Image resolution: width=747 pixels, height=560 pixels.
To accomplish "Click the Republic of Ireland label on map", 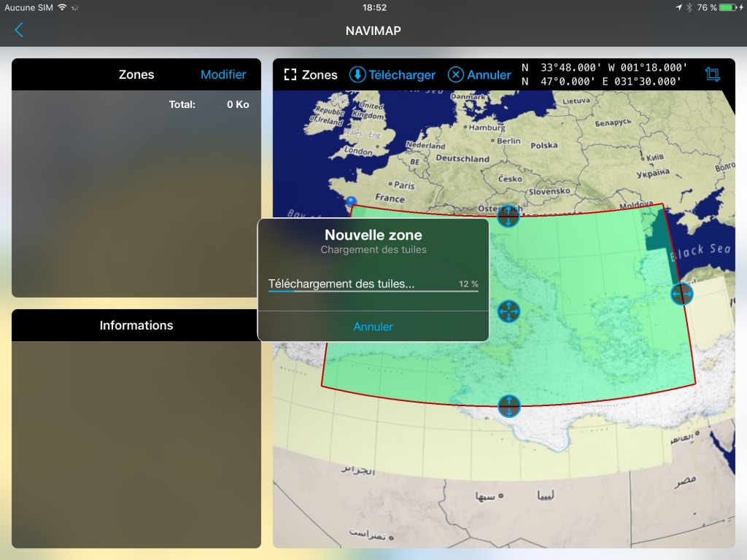I will click(x=327, y=116).
